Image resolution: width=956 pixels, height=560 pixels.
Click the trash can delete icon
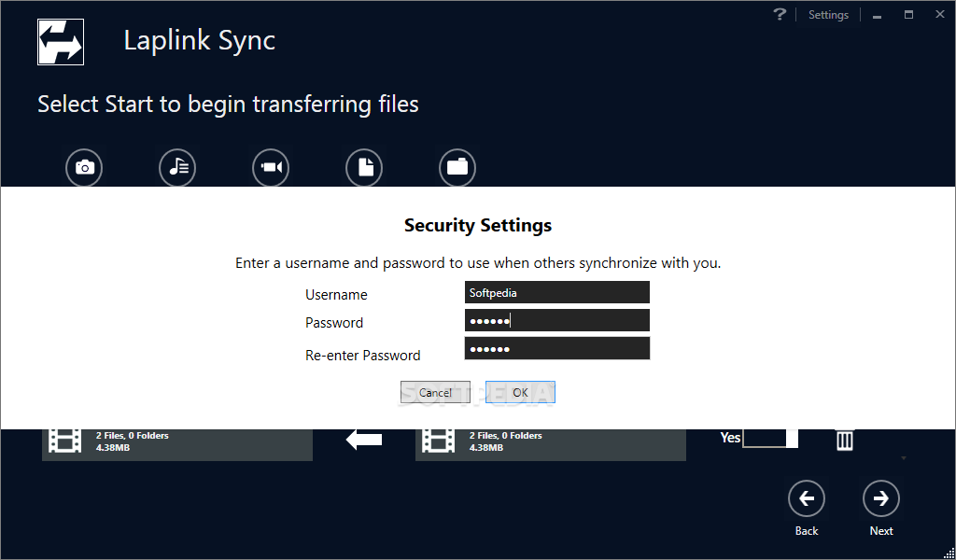pyautogui.click(x=844, y=440)
